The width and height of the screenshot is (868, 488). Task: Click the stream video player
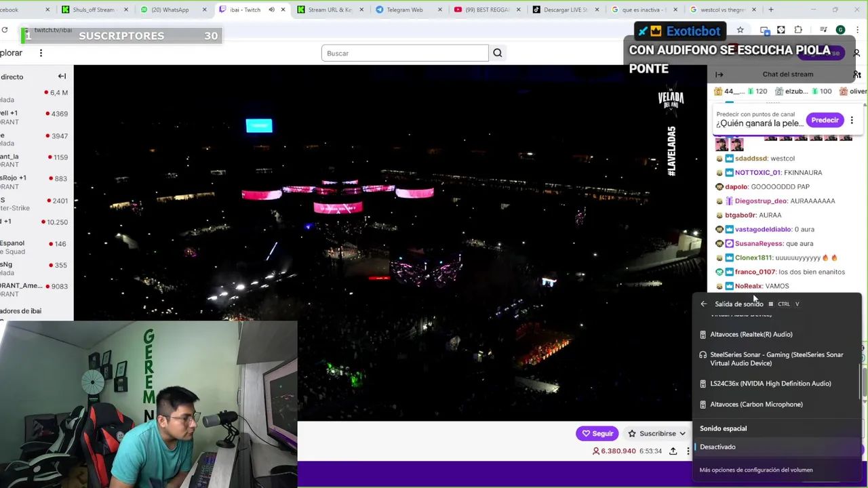390,243
